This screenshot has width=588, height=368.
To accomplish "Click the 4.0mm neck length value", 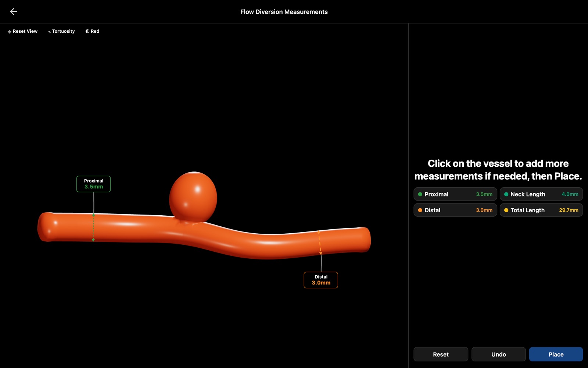I will (570, 194).
